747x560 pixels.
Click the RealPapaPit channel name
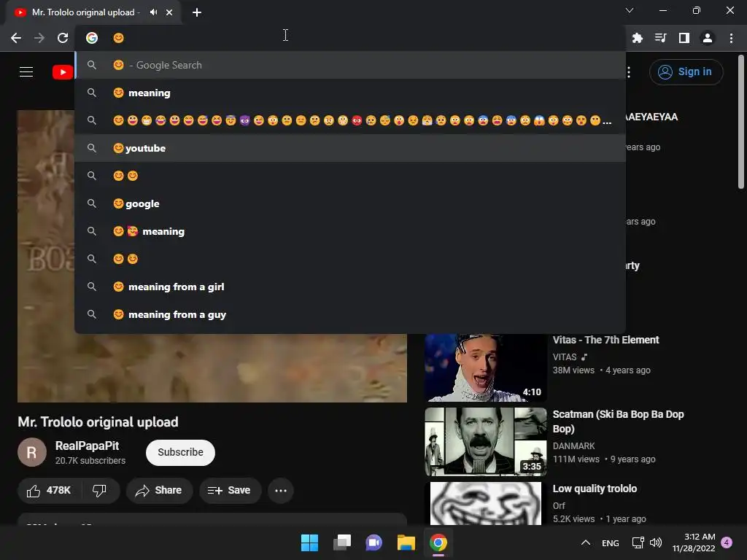pyautogui.click(x=88, y=446)
